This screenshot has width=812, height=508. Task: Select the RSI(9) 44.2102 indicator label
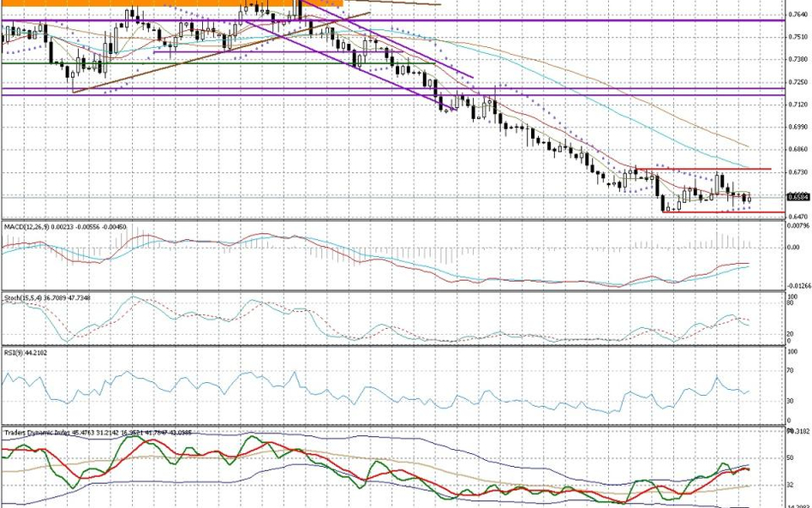coord(26,353)
